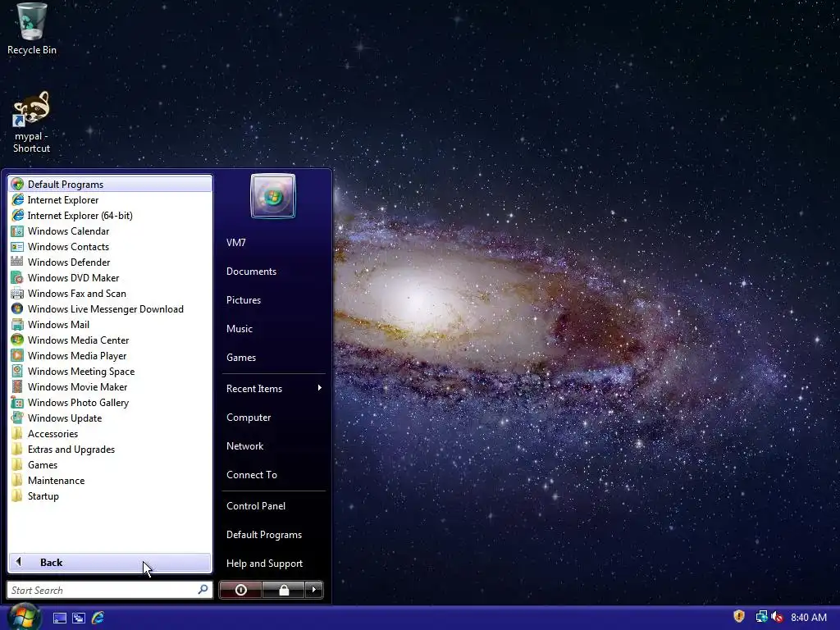Screen dimensions: 840x630
Task: Open Windows Photo Gallery
Action: (x=110, y=402)
